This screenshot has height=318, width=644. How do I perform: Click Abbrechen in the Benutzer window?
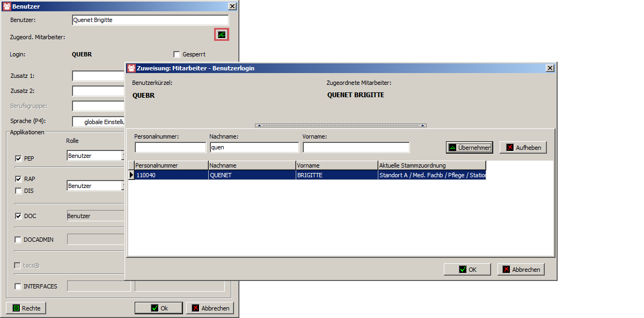(x=210, y=308)
